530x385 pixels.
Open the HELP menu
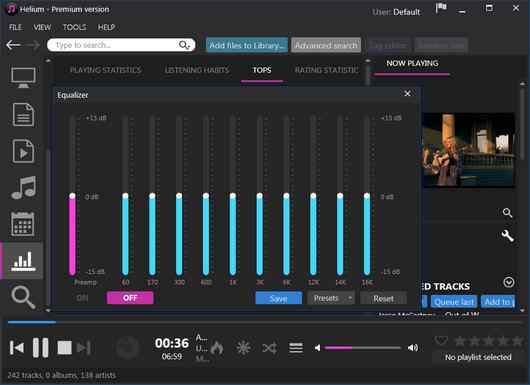click(106, 27)
